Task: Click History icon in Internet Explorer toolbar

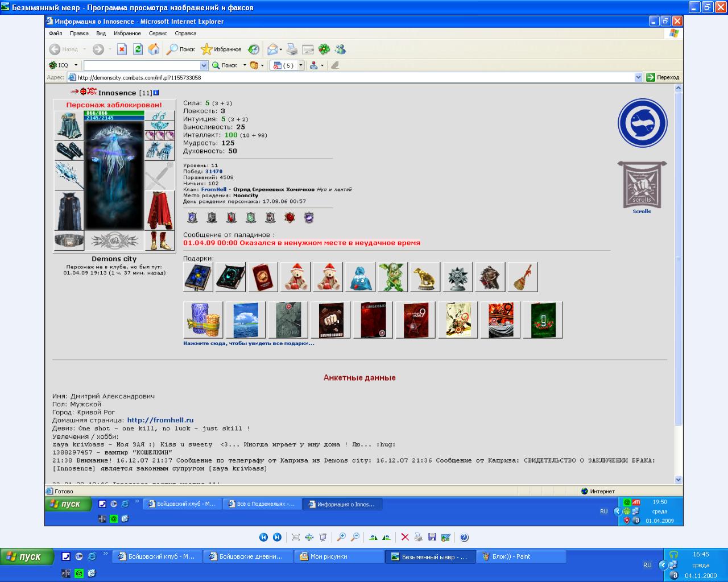Action: click(x=254, y=49)
